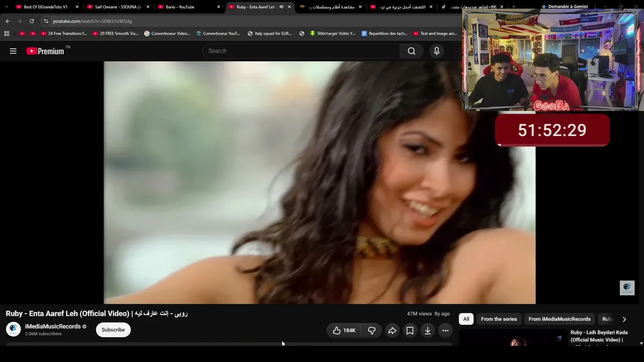644x362 pixels.
Task: Click the page scrollbar down arrow
Action: tap(641, 343)
